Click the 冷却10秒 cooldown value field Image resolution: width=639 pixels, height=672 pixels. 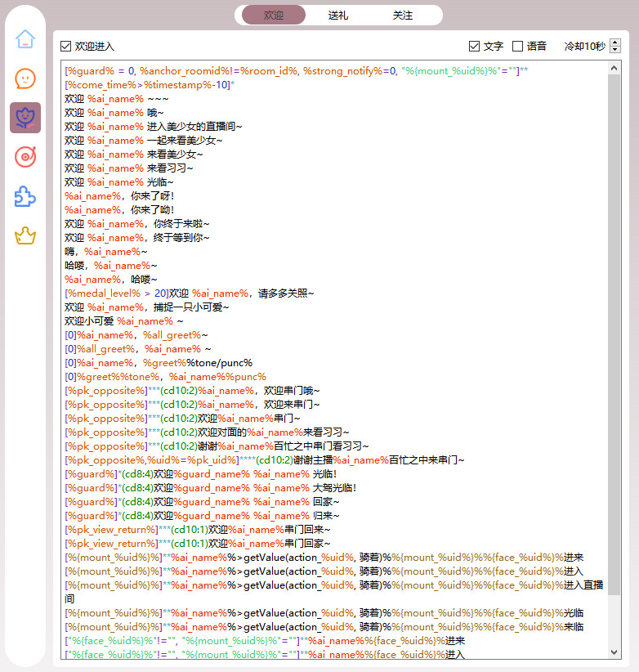point(584,47)
